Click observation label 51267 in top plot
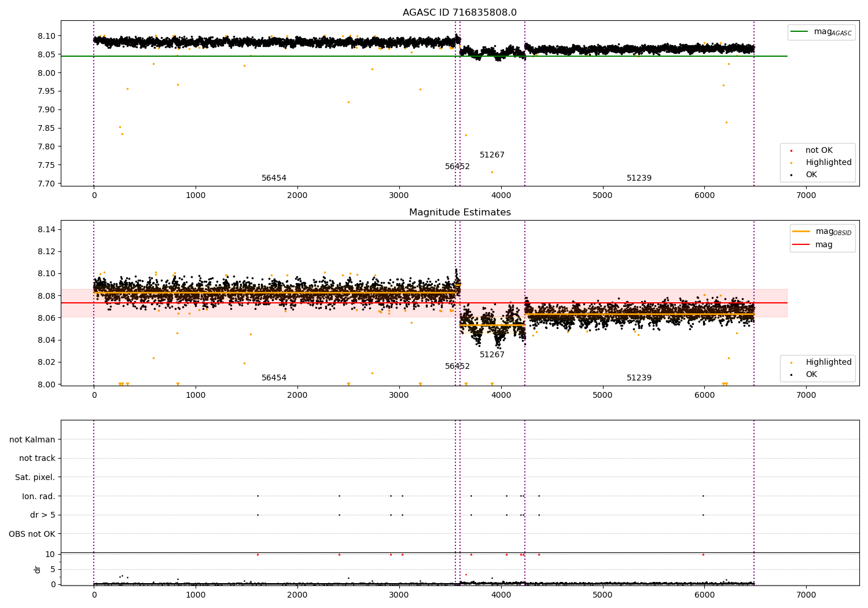 tap(492, 155)
